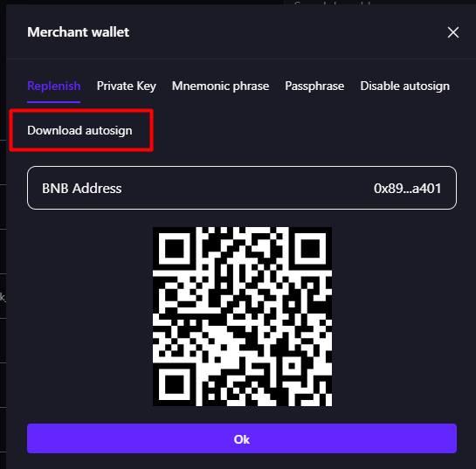Copy the truncated address 0x89...a401

(407, 188)
